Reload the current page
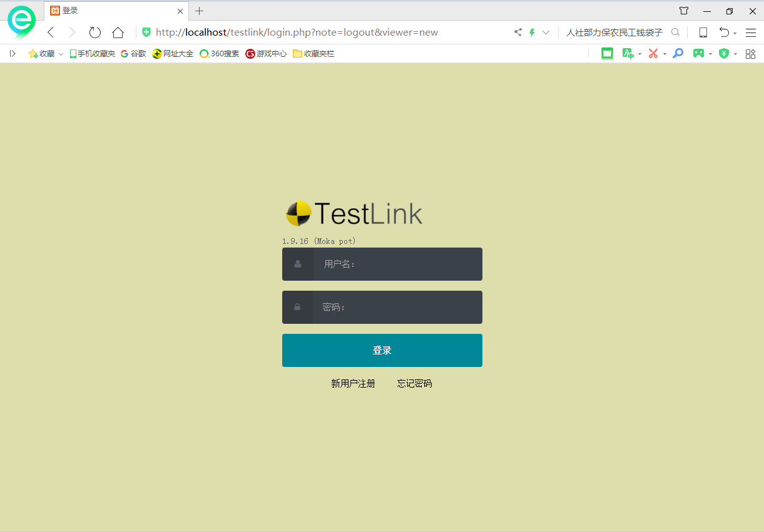This screenshot has height=532, width=764. click(x=94, y=33)
